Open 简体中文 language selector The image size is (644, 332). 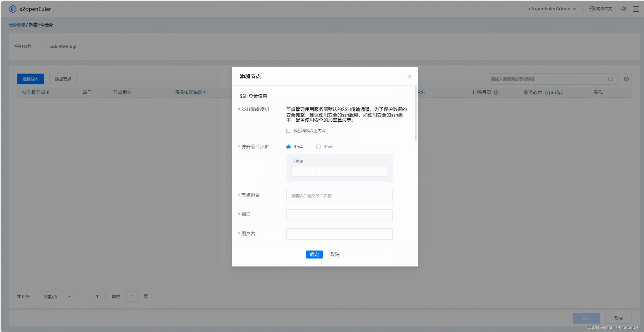coord(601,9)
